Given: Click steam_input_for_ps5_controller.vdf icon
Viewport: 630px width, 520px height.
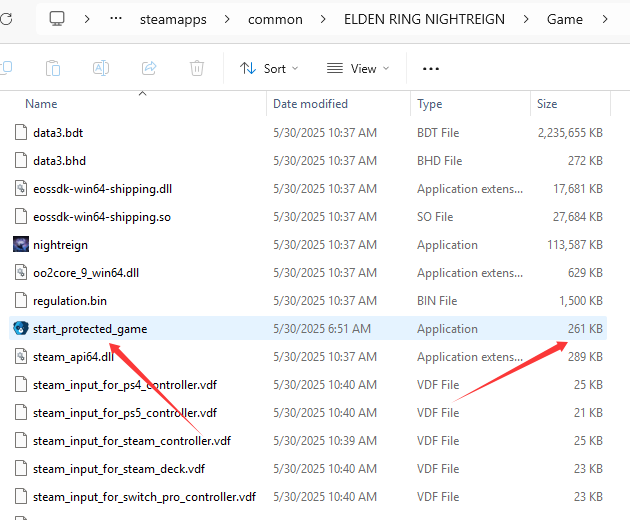Looking at the screenshot, I should [21, 412].
